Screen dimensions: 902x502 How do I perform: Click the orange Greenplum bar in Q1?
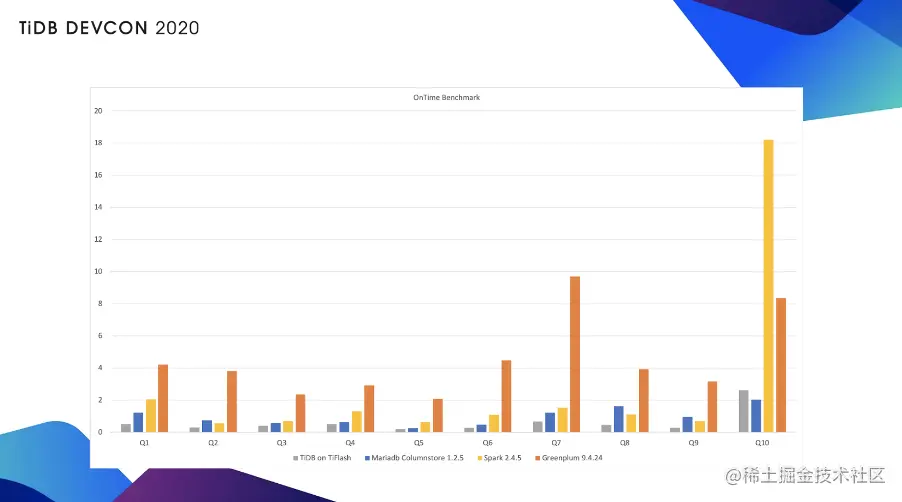pos(163,398)
